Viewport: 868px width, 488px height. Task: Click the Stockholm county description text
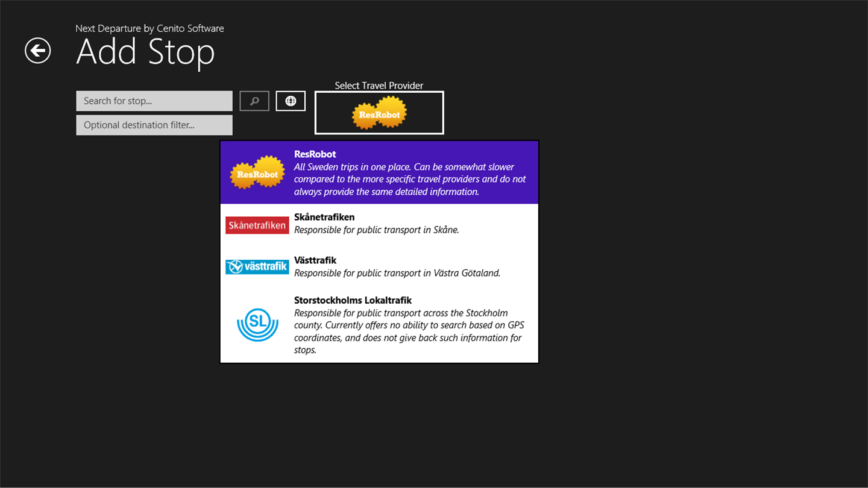click(x=409, y=331)
